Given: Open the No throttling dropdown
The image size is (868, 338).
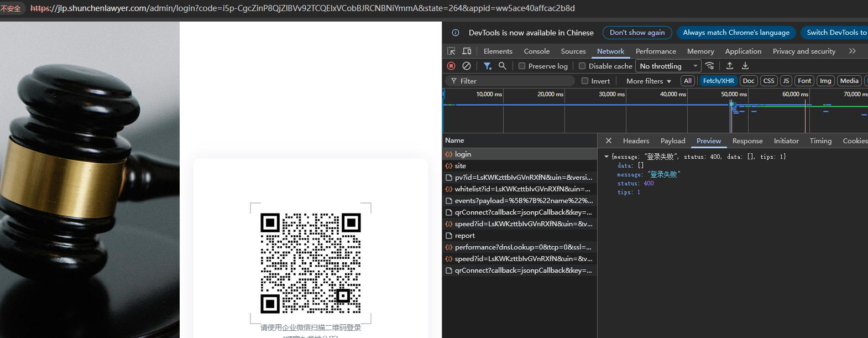Looking at the screenshot, I should click(668, 66).
